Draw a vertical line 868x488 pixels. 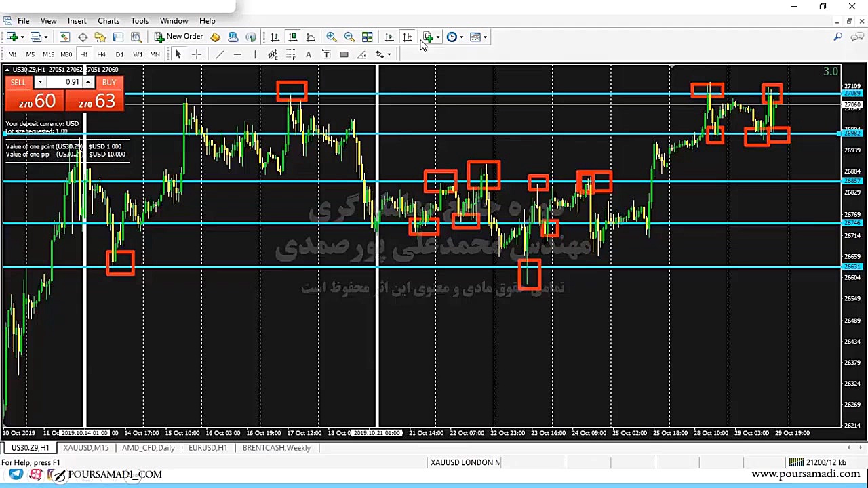pos(255,54)
